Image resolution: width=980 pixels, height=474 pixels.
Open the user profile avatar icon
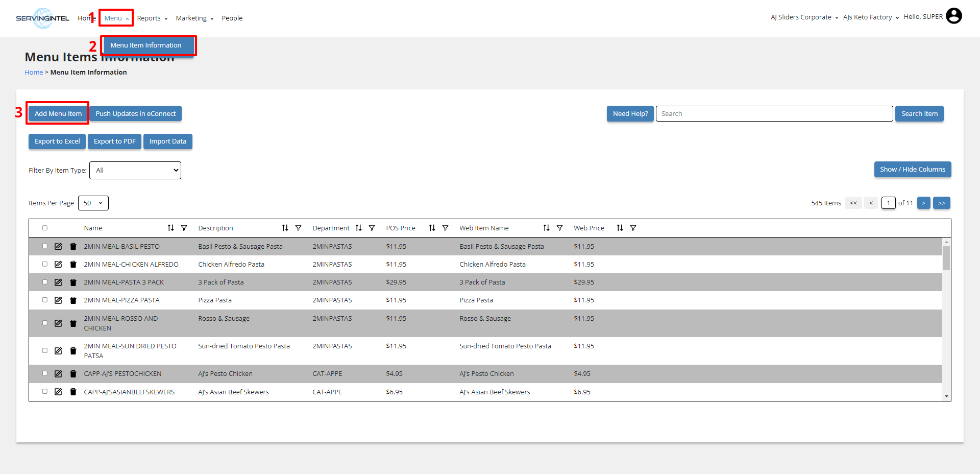coord(953,16)
